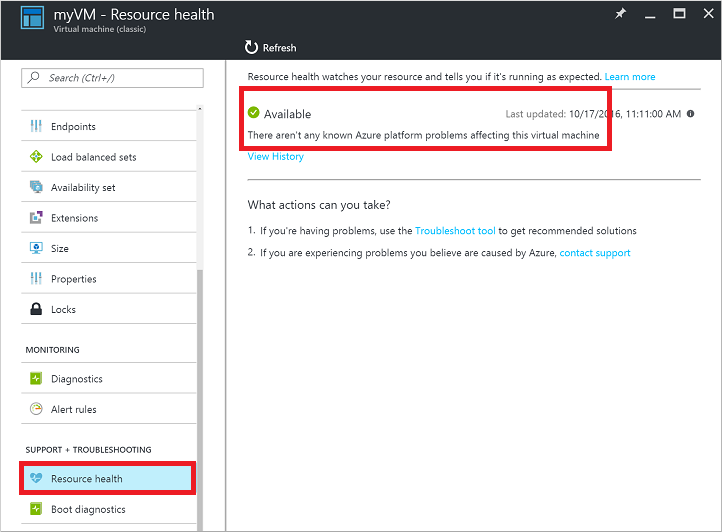
Task: Open Load balanced sets
Action: (109, 157)
